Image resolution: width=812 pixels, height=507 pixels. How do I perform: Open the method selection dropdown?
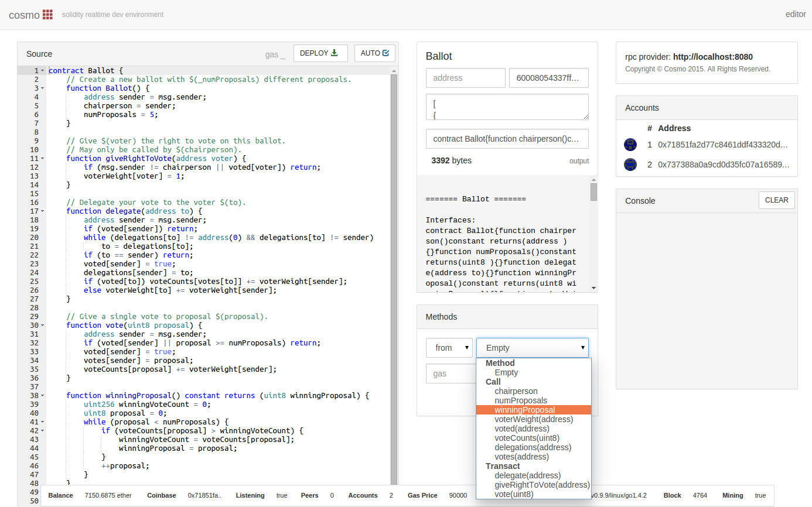pos(532,347)
